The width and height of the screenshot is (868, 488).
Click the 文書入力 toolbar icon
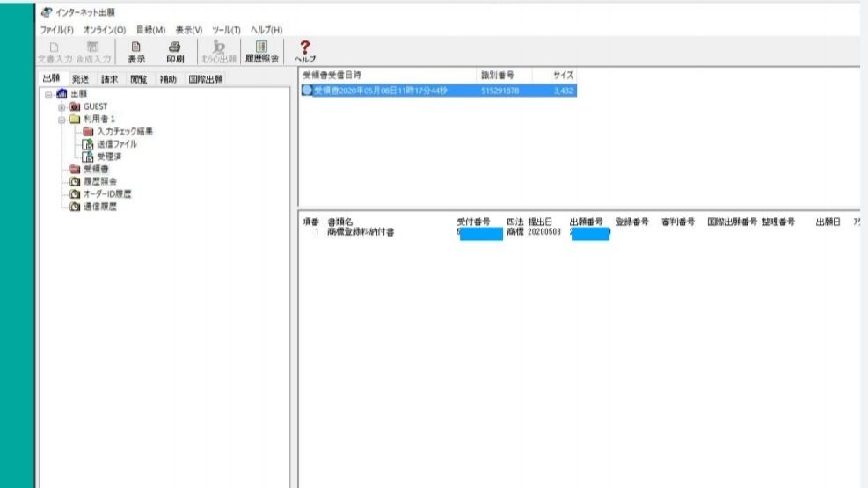55,52
